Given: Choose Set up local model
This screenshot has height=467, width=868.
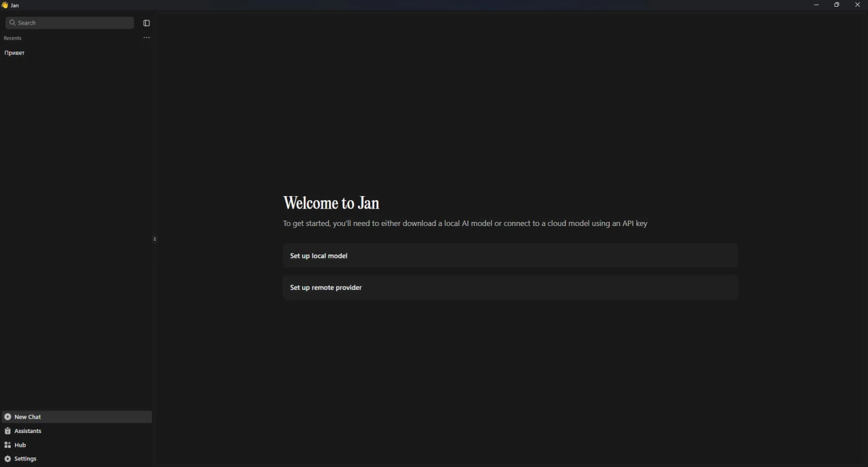Looking at the screenshot, I should click(x=510, y=256).
